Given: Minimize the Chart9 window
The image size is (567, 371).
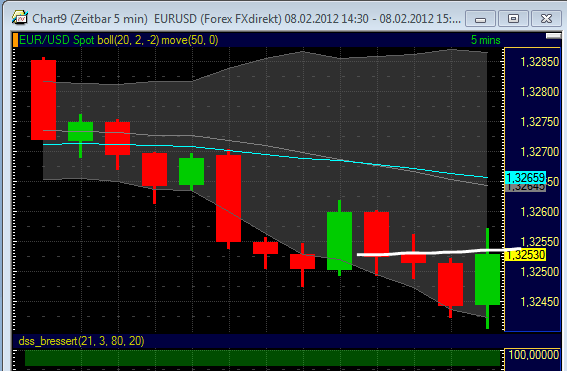Looking at the screenshot, I should [x=480, y=19].
